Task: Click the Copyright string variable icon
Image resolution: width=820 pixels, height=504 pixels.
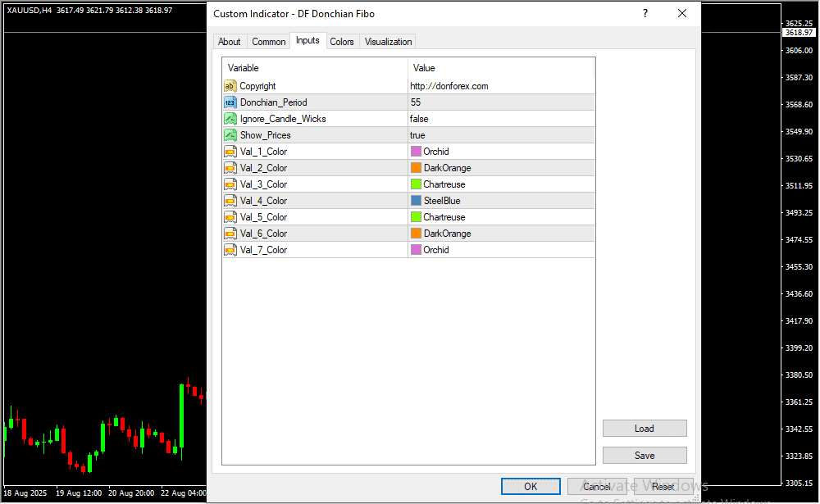Action: (x=230, y=86)
